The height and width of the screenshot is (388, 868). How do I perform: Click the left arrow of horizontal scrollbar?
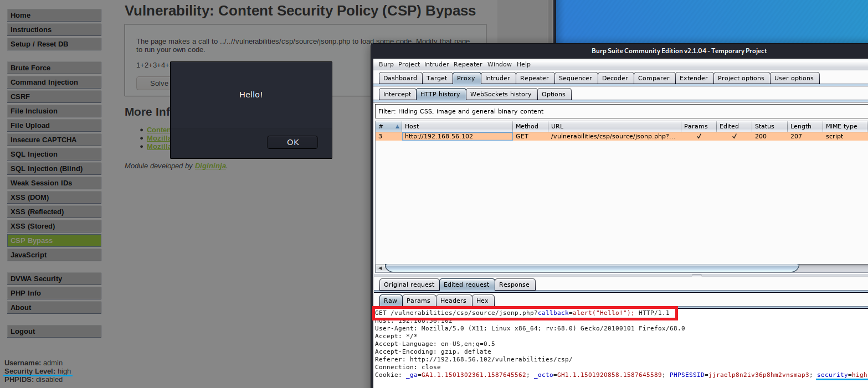[380, 268]
